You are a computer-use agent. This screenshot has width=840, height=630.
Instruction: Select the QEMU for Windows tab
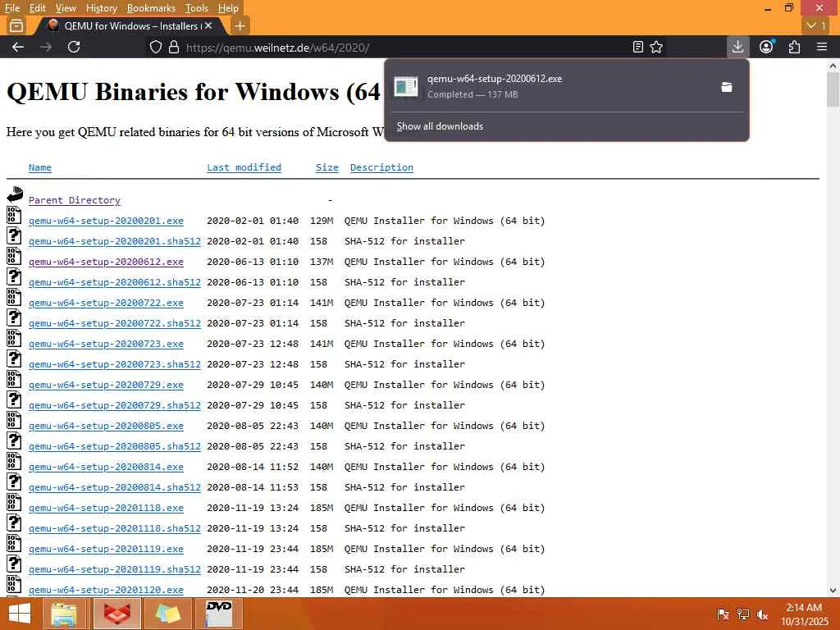131,25
